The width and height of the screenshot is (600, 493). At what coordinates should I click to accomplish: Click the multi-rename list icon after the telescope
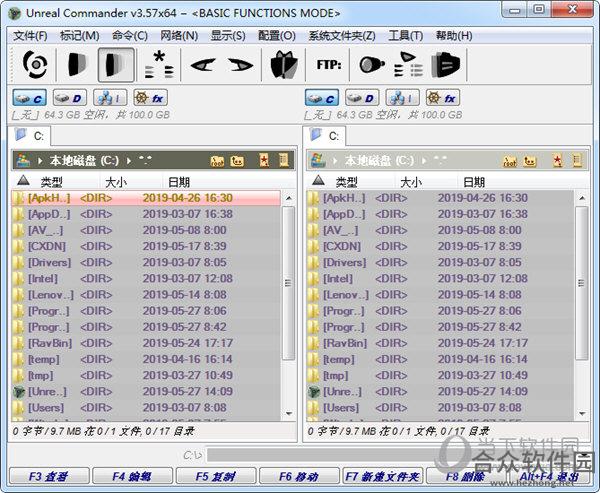pos(408,65)
